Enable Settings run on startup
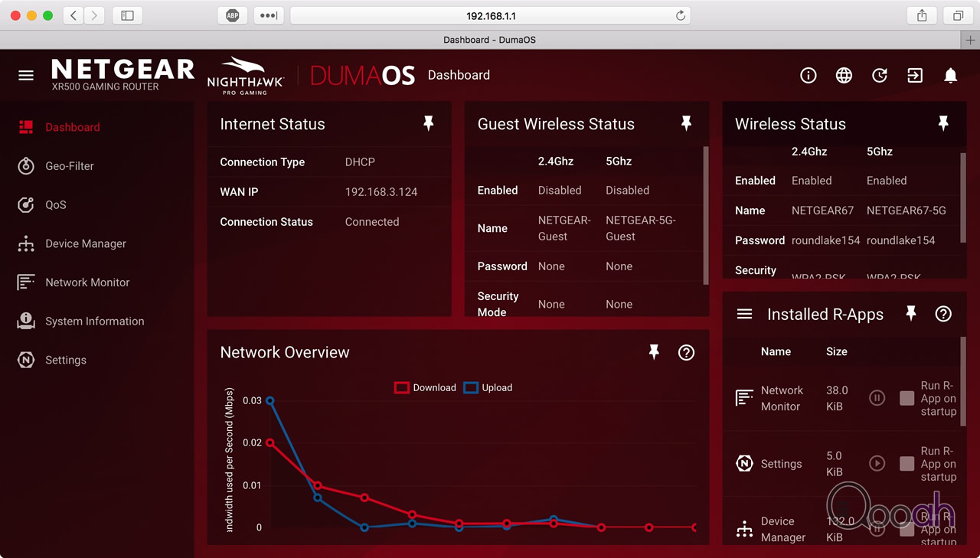Screen dimensions: 980x558 tap(907, 463)
